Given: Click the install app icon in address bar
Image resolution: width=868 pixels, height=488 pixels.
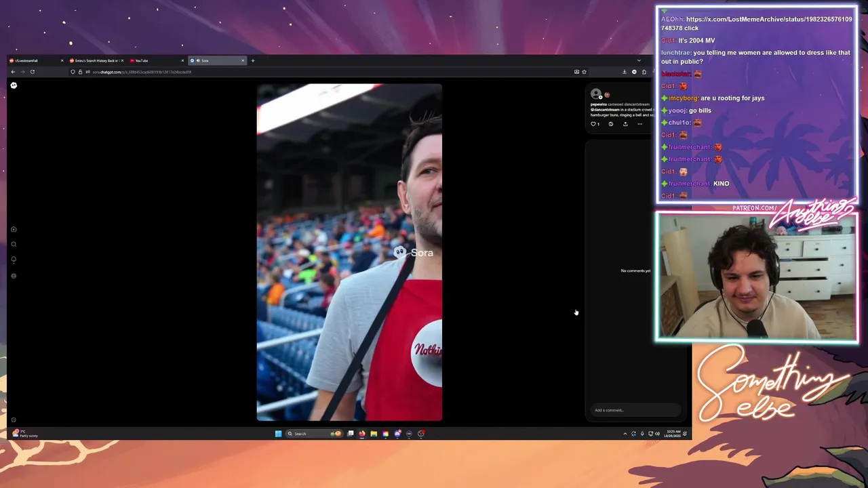Looking at the screenshot, I should click(x=576, y=72).
